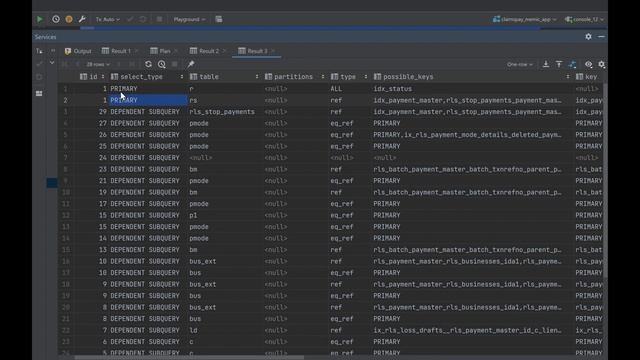Sort by the type column header

click(x=349, y=77)
